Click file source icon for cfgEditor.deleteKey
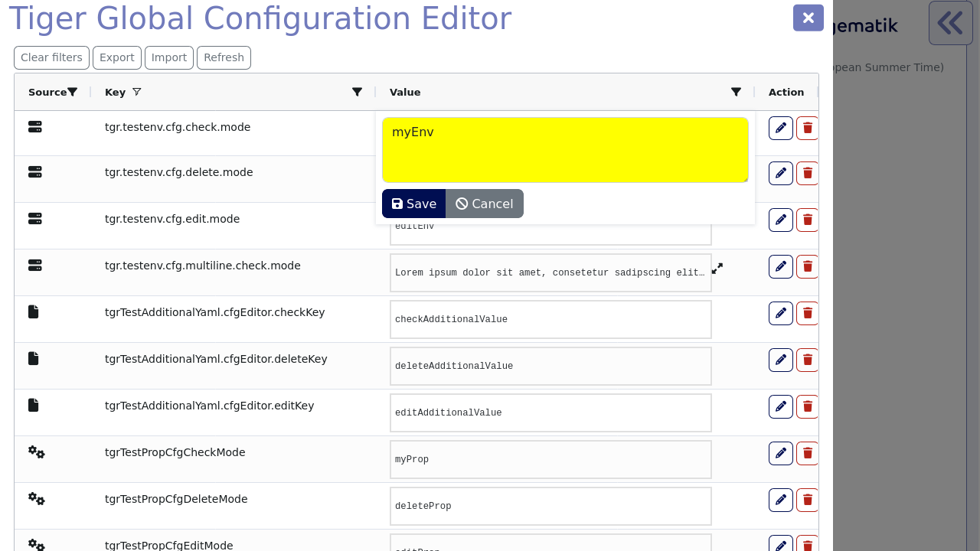Screen dimensions: 980x551 (x=34, y=358)
